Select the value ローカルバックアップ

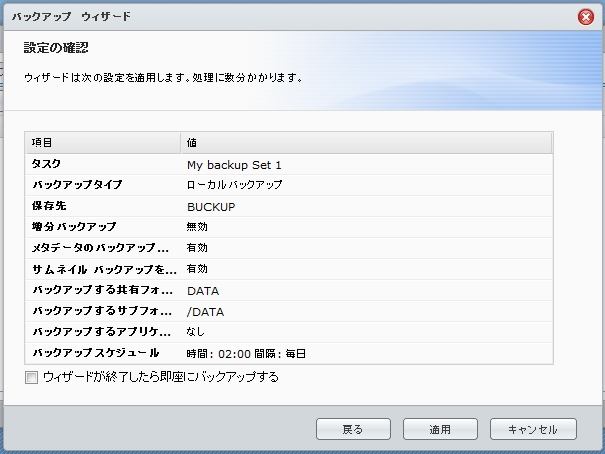click(234, 185)
